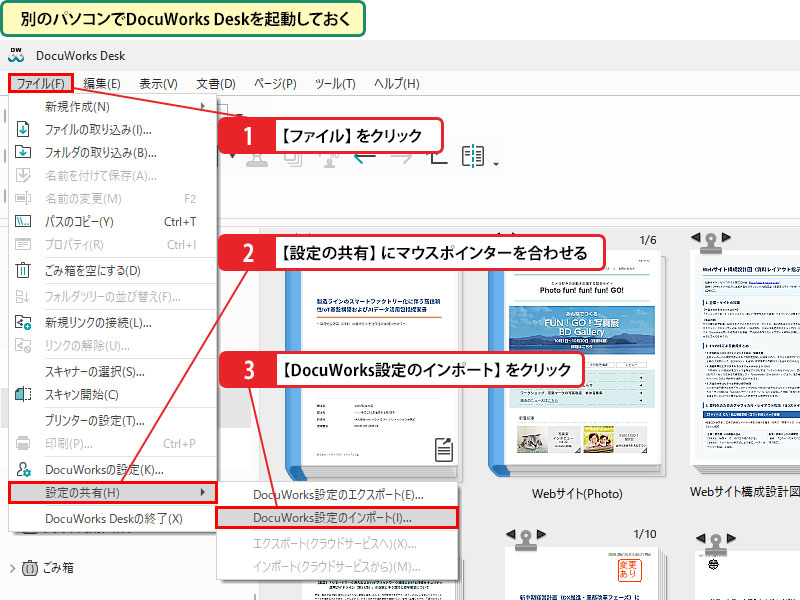Select DocuWorks設定のインポート(I)...
Viewport: 800px width, 600px height.
click(337, 518)
